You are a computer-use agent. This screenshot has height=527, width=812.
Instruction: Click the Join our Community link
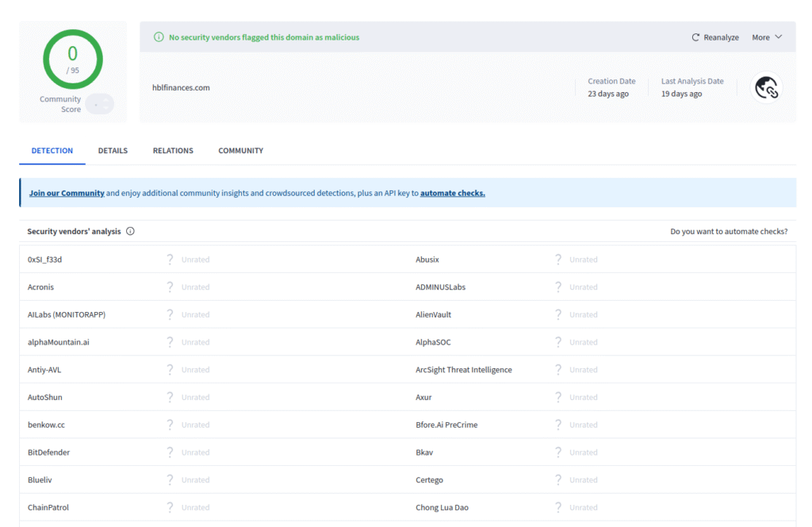pyautogui.click(x=67, y=192)
